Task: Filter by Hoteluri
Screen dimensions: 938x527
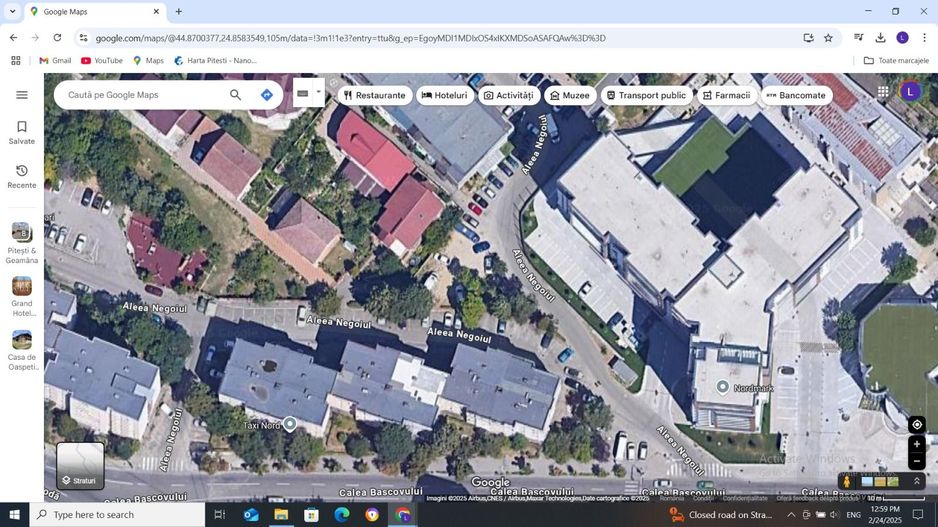Action: pyautogui.click(x=444, y=95)
